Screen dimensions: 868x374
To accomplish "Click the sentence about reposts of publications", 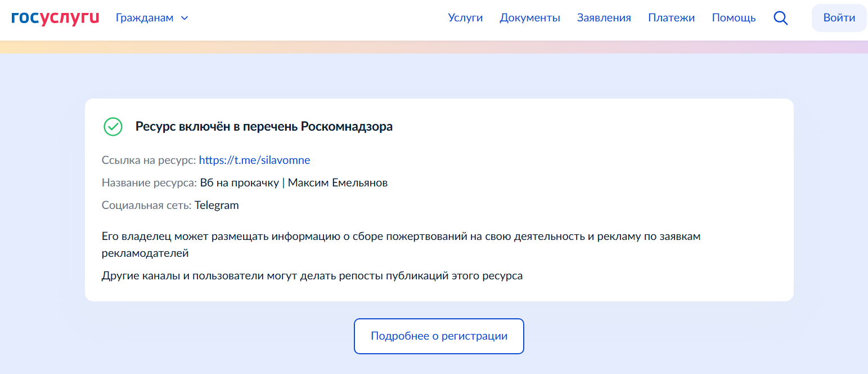I will 312,276.
